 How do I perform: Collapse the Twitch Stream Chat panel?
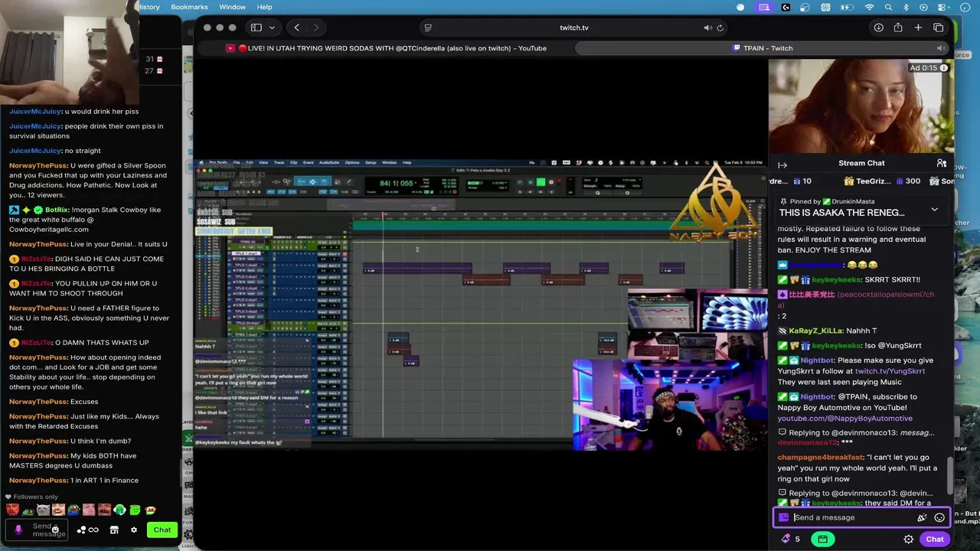point(782,165)
